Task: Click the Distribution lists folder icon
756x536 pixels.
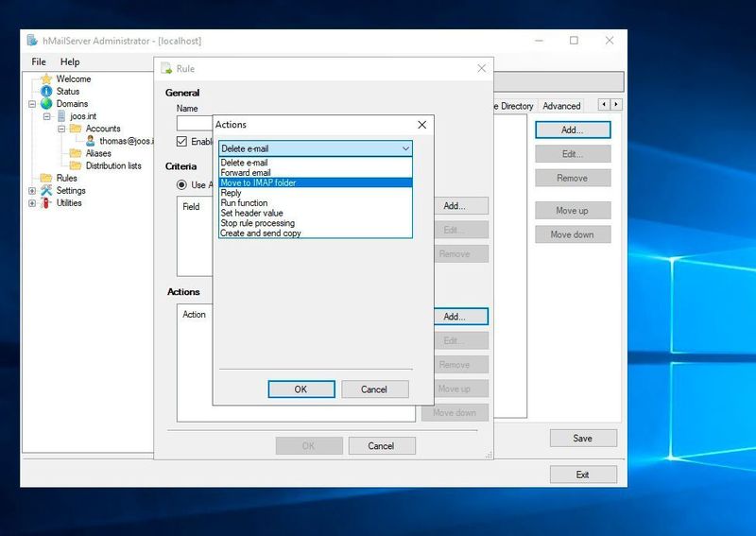Action: 76,165
